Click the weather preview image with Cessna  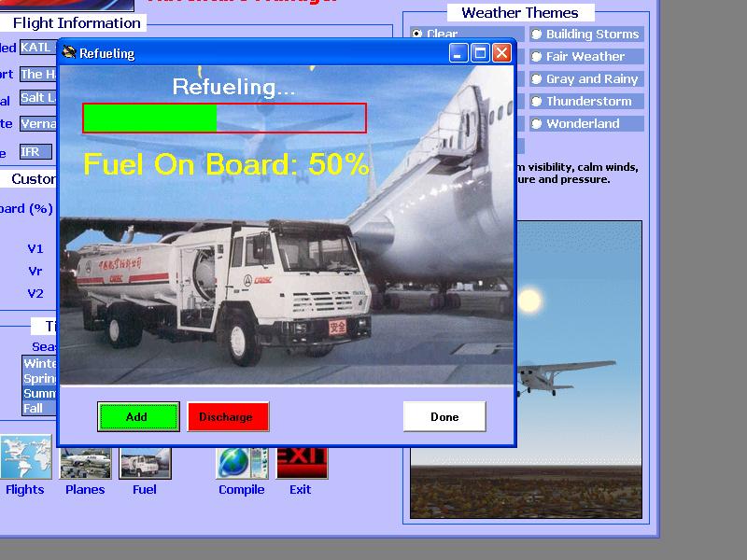pos(579,370)
